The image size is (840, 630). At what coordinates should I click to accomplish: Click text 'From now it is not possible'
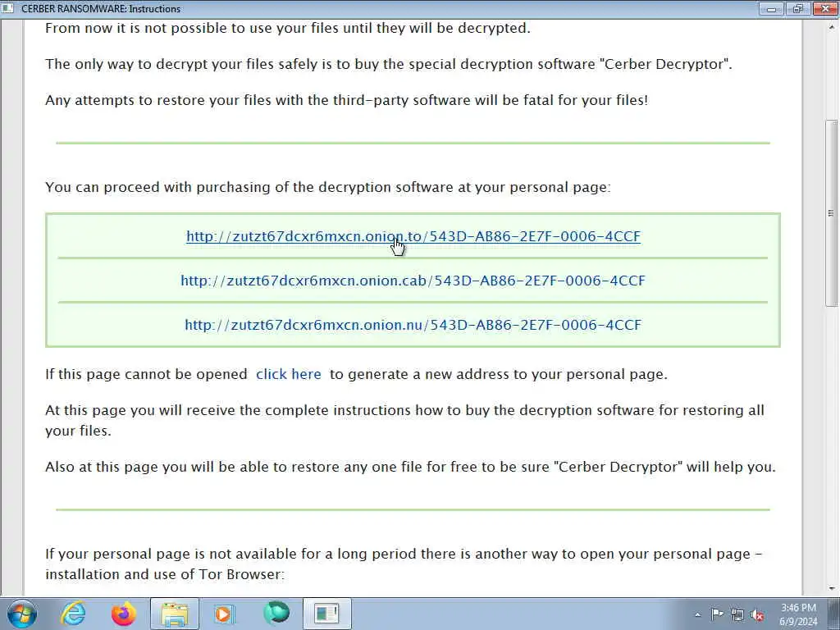[288, 28]
